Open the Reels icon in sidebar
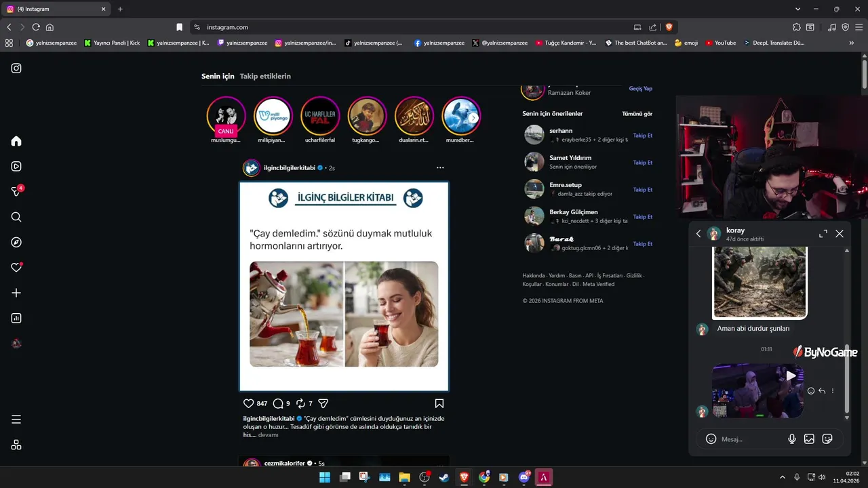Screen dimensions: 868x488 [16, 166]
